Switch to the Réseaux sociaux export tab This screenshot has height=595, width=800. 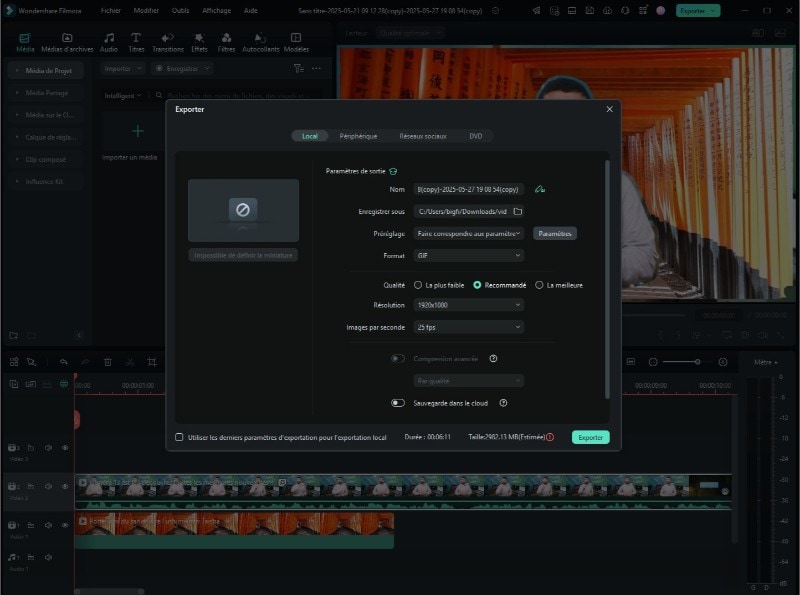click(x=422, y=136)
